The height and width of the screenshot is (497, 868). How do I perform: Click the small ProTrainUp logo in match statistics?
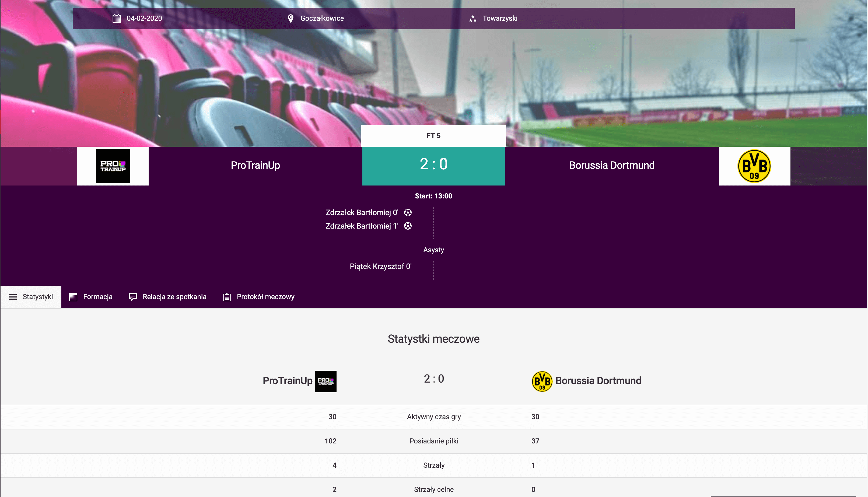pyautogui.click(x=325, y=381)
